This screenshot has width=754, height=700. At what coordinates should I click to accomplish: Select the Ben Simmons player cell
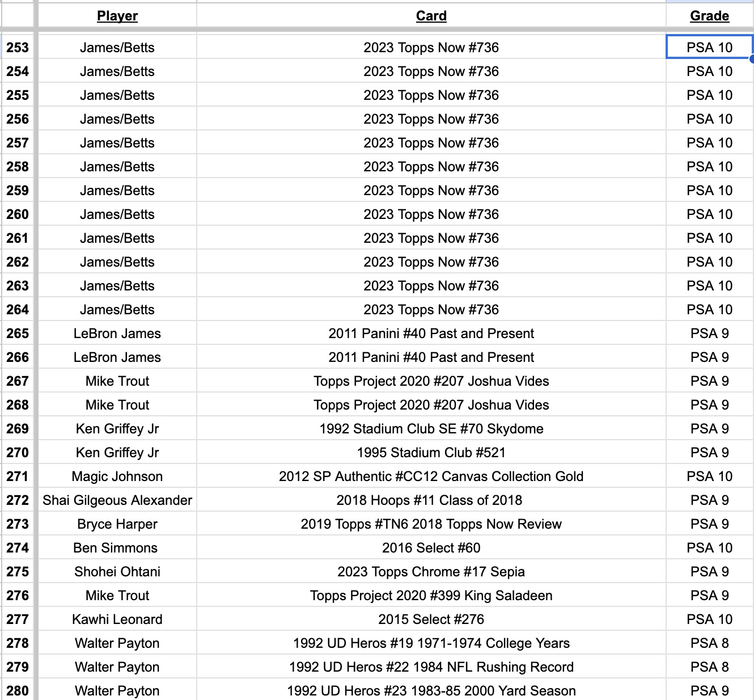117,548
